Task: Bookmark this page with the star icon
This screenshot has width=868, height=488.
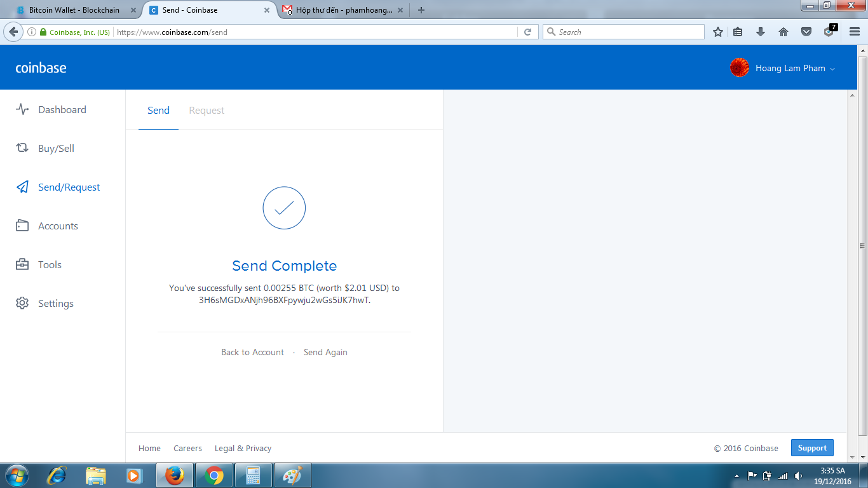Action: [x=718, y=32]
